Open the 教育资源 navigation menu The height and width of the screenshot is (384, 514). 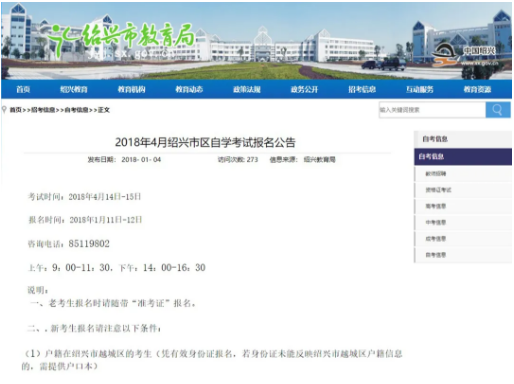tap(477, 89)
